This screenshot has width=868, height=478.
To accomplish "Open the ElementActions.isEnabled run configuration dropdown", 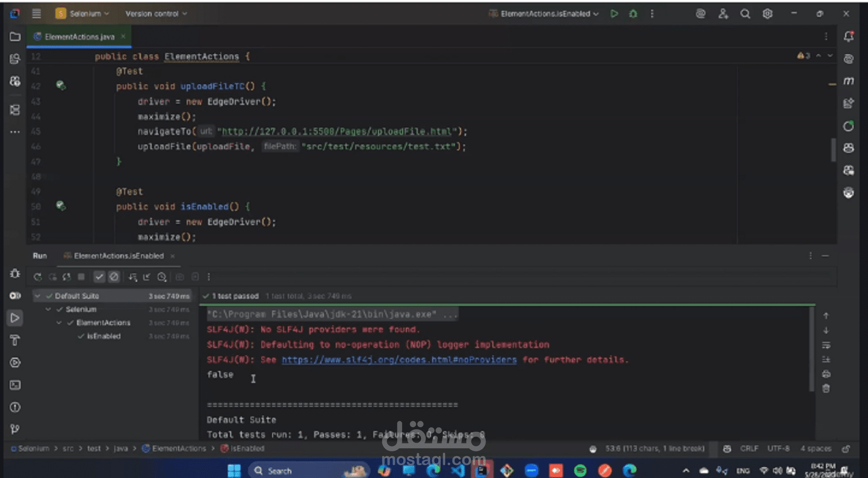I will [544, 14].
